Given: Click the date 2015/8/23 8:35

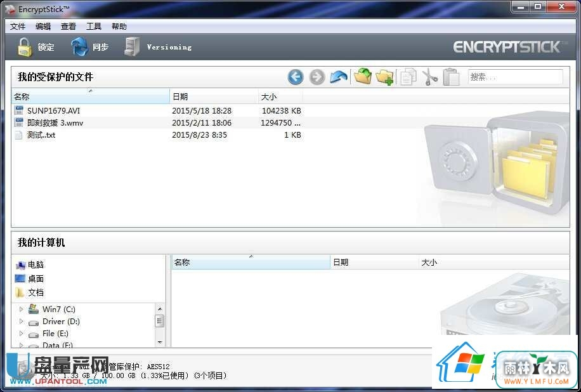Looking at the screenshot, I should 199,135.
